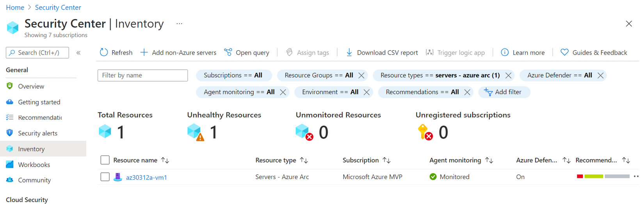Open the az30312a-vm1 resource link
This screenshot has height=204, width=644.
pyautogui.click(x=146, y=177)
